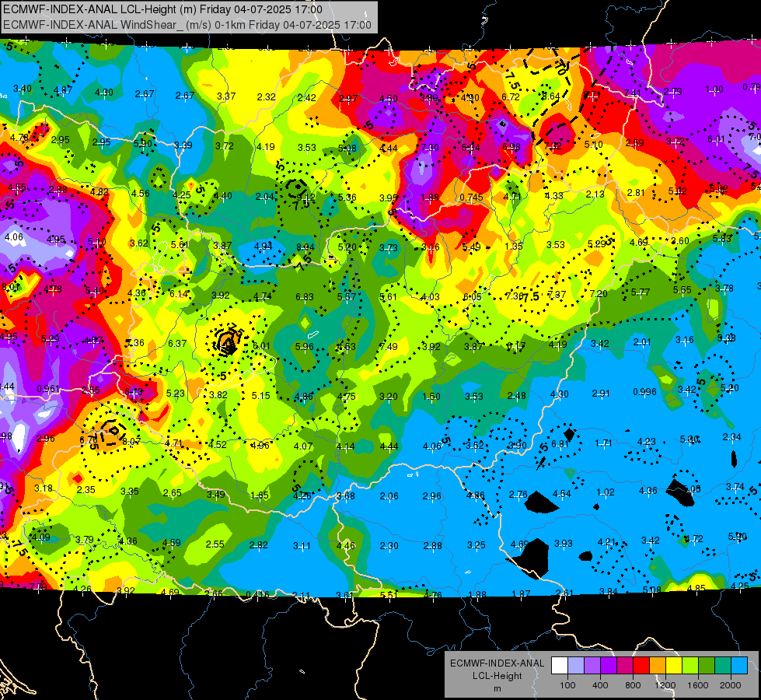
Task: Click the wind shear value 1.02
Action: point(606,492)
